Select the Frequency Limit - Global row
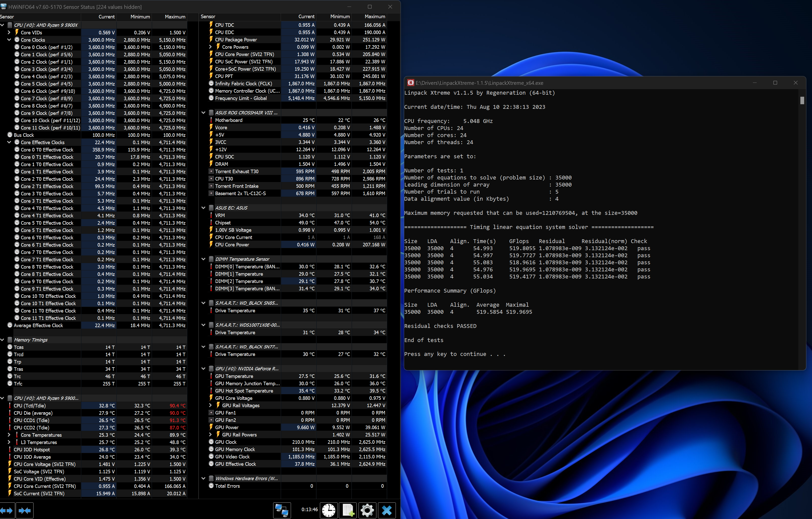 pos(293,98)
